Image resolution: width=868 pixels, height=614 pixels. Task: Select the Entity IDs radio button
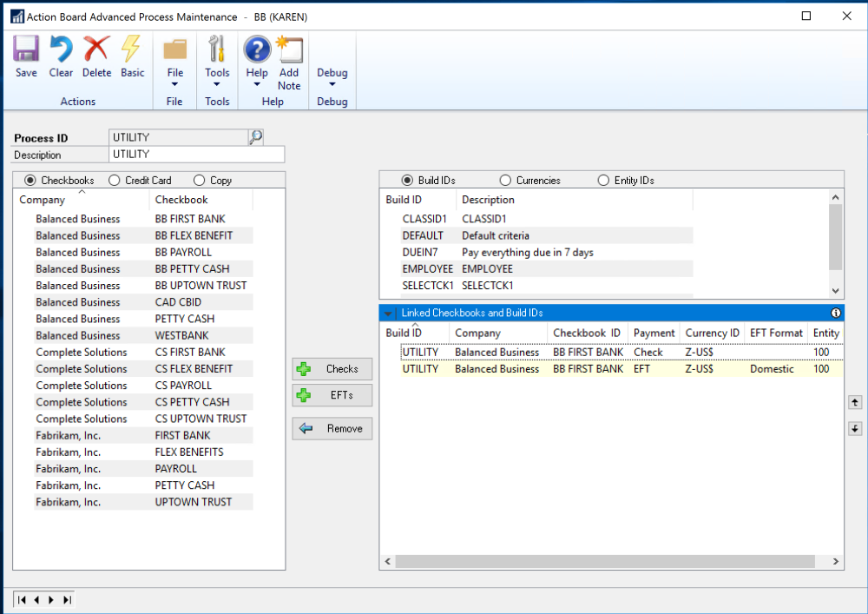tap(604, 181)
